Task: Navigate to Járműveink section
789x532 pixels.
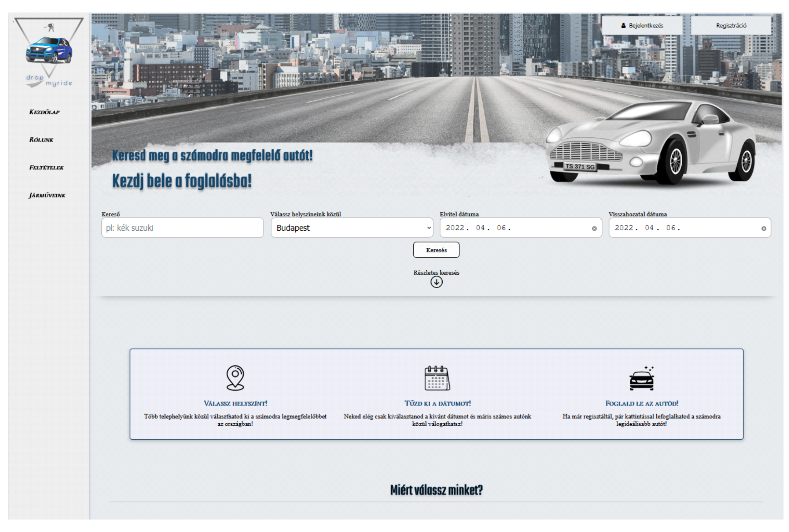Action: [x=47, y=195]
